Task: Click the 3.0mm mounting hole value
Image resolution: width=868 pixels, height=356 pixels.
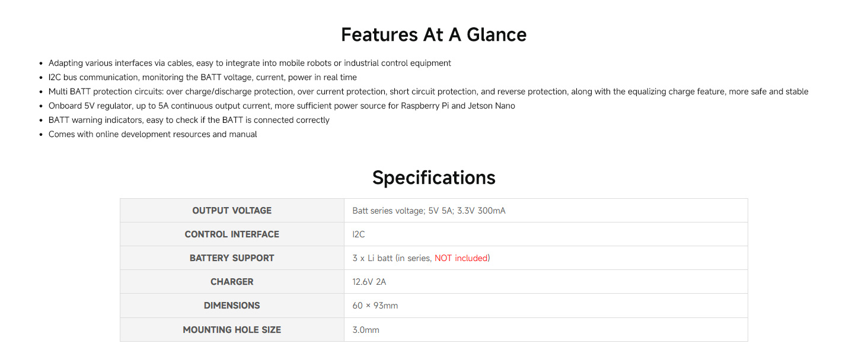Action: tap(365, 329)
